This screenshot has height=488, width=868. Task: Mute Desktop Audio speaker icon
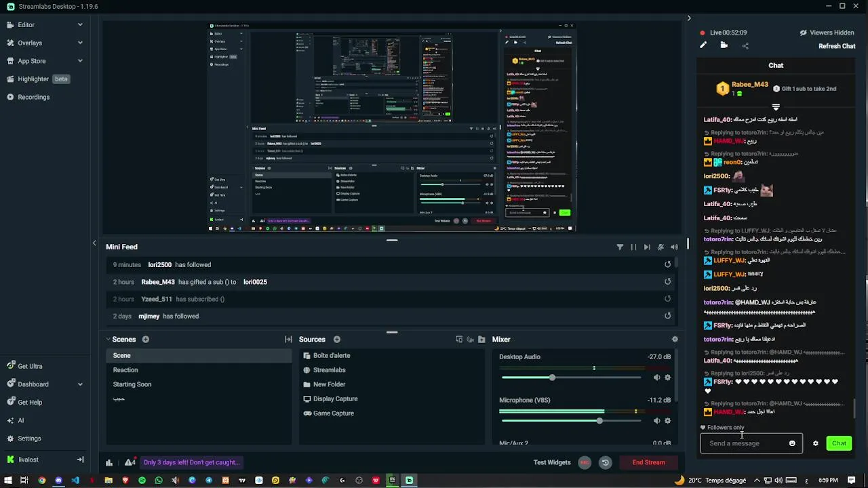coord(656,378)
